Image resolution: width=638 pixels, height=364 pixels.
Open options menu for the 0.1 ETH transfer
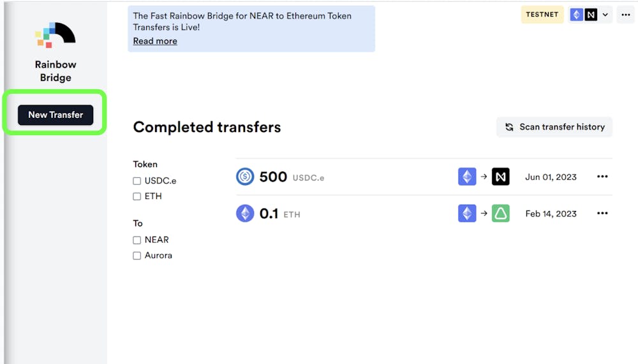click(602, 213)
